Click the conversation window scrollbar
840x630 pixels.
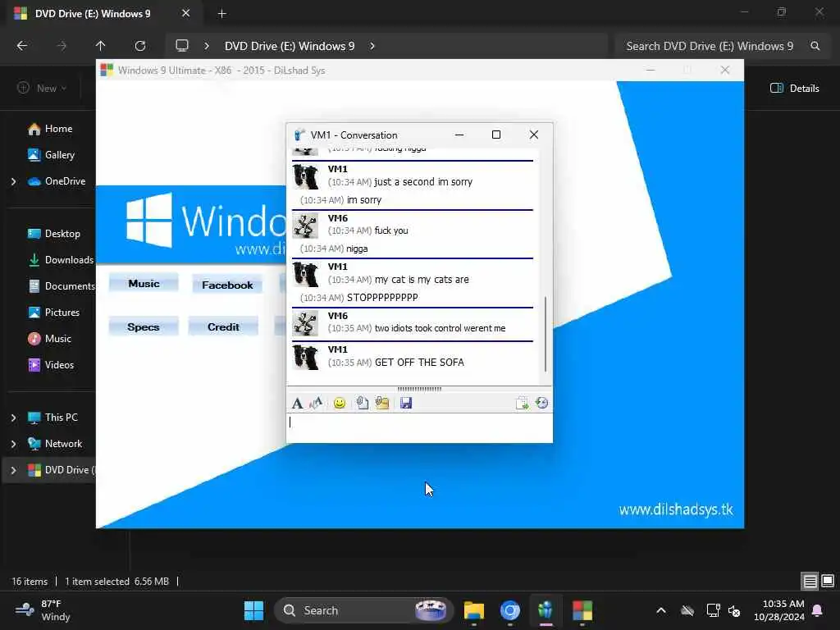tap(546, 334)
